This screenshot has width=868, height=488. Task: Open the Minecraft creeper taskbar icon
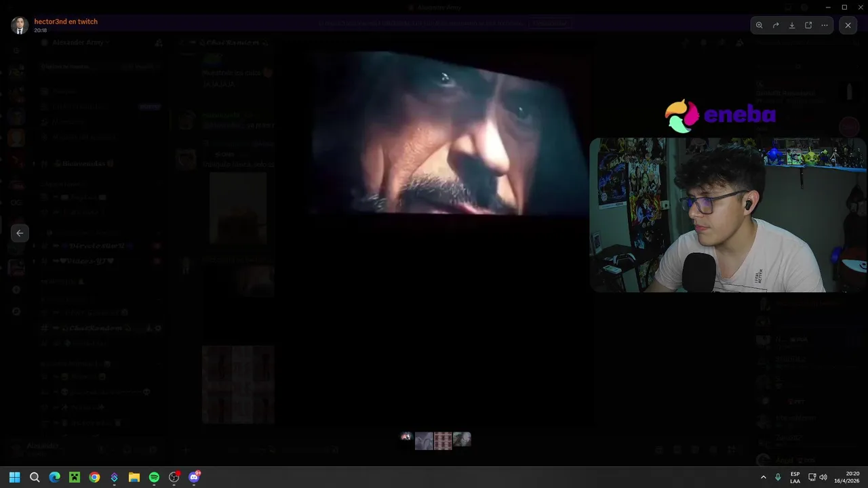pos(75,477)
